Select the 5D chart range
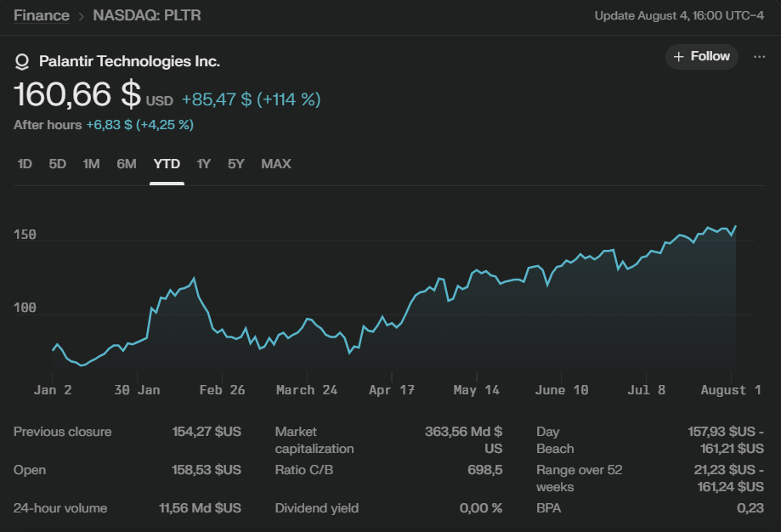 (x=58, y=163)
